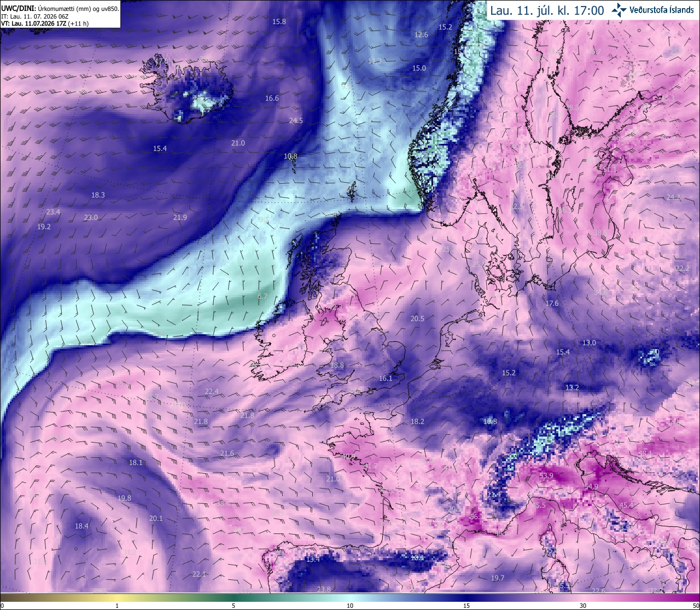Select the date label Lau. 11. júl. kl. 17:00
This screenshot has width=700, height=610.
[x=547, y=10]
